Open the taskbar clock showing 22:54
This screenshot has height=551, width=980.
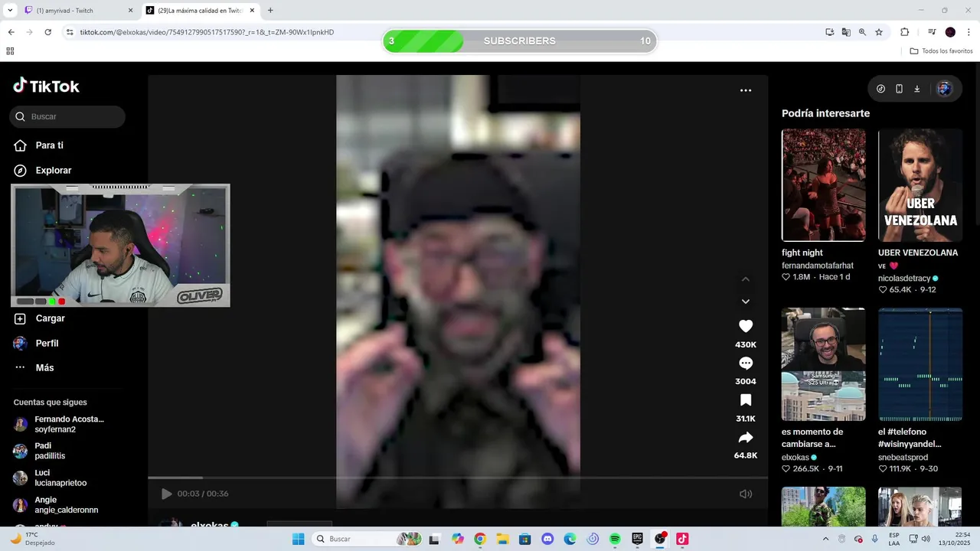[951, 539]
